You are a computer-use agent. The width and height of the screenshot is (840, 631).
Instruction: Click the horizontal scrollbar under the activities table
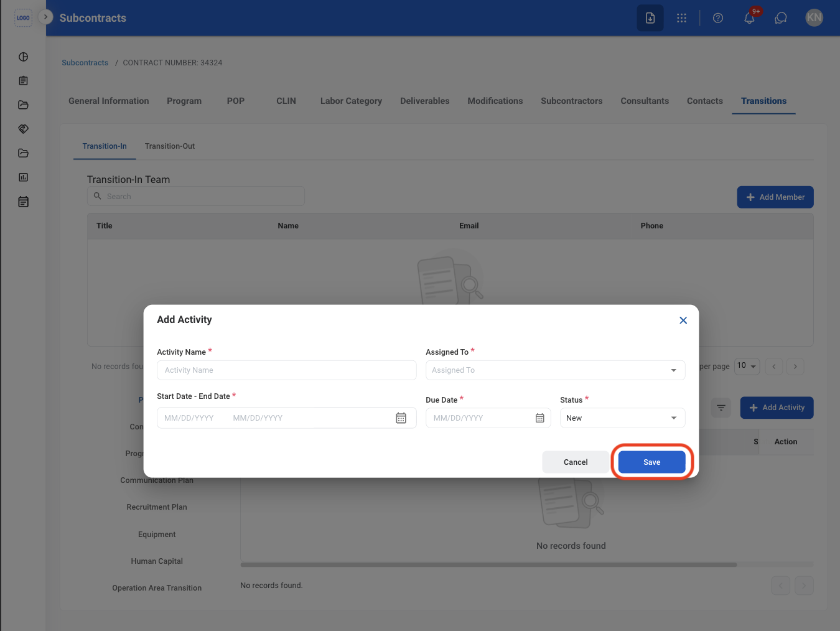[489, 565]
